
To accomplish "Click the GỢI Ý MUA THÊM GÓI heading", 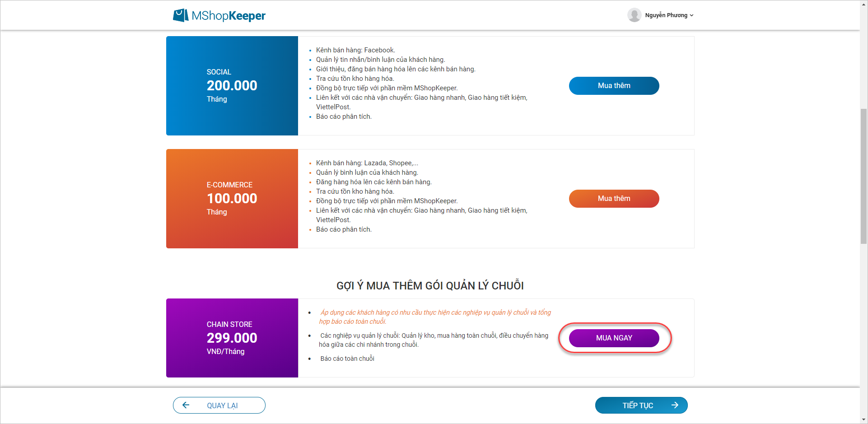I will point(430,285).
